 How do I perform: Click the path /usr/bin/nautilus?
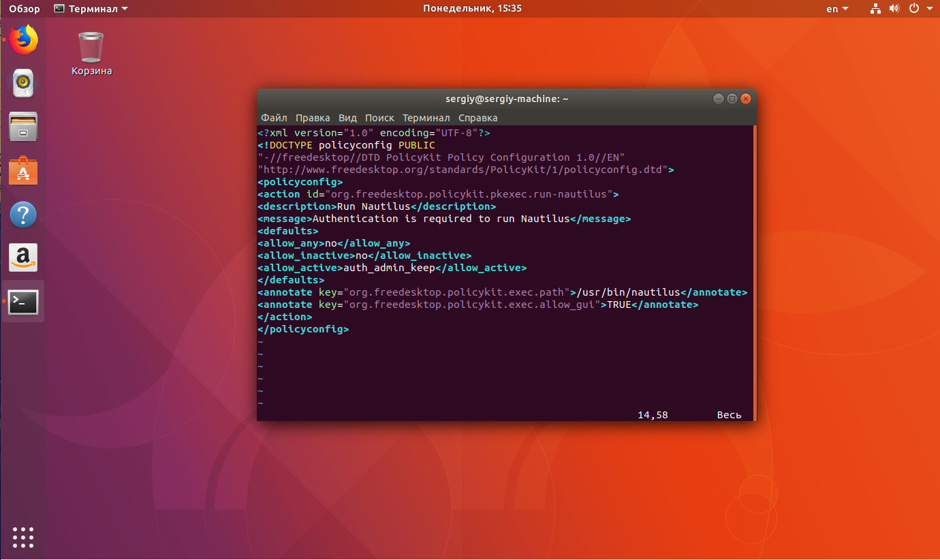point(629,292)
